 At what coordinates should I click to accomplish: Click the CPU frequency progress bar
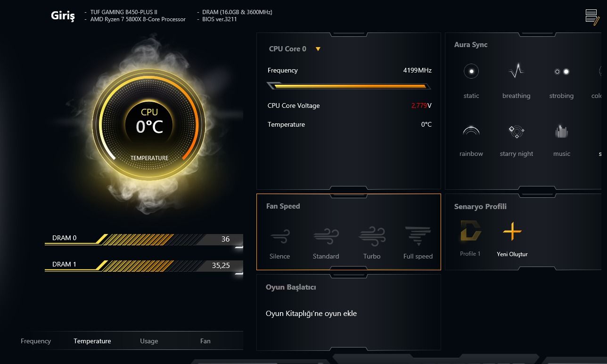pos(349,86)
